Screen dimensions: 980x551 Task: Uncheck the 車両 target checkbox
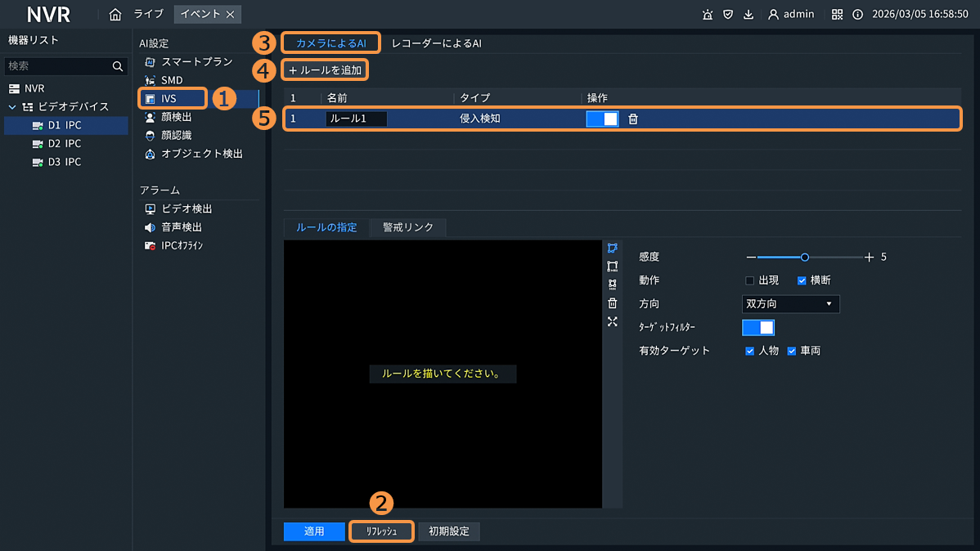coord(792,351)
